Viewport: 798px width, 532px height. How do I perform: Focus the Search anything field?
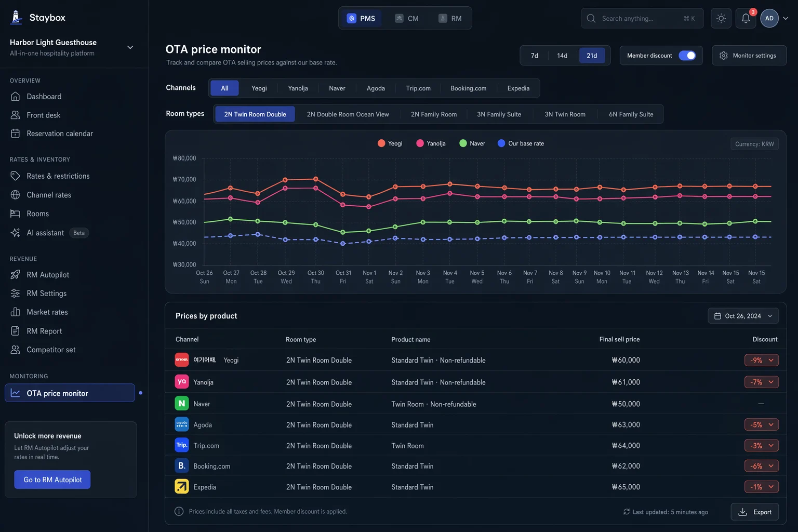pyautogui.click(x=642, y=18)
